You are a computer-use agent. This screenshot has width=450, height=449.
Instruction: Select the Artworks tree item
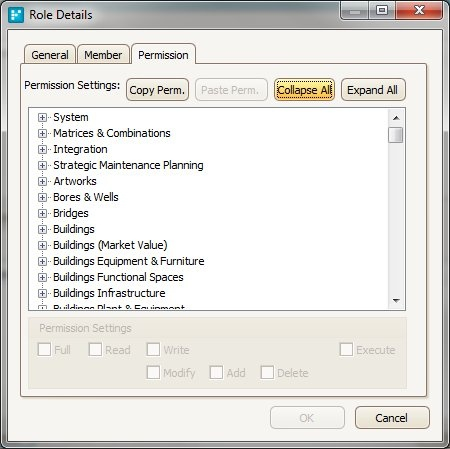pos(75,181)
